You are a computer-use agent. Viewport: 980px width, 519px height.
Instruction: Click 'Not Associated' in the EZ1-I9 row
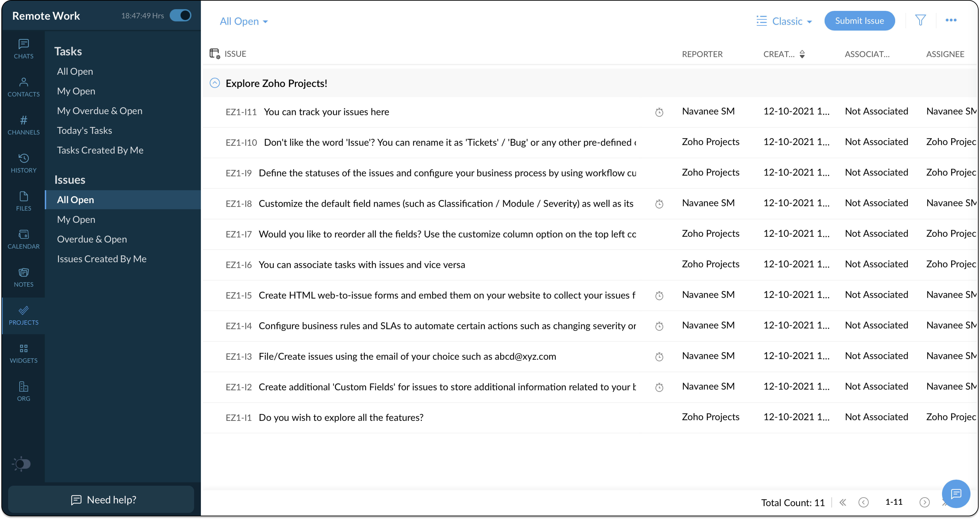tap(877, 173)
